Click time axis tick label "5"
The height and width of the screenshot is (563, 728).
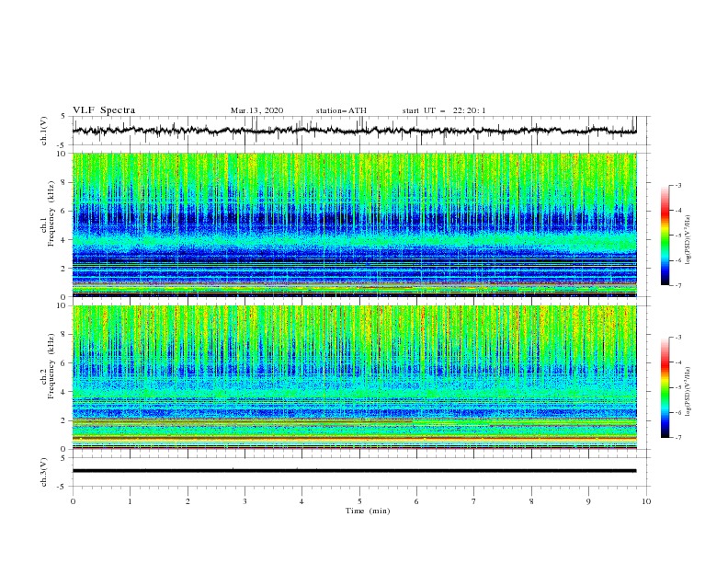click(x=359, y=501)
